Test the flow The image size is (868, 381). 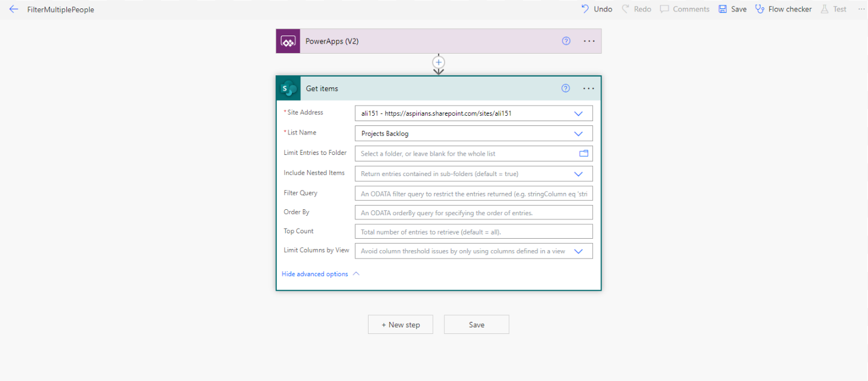click(x=834, y=9)
